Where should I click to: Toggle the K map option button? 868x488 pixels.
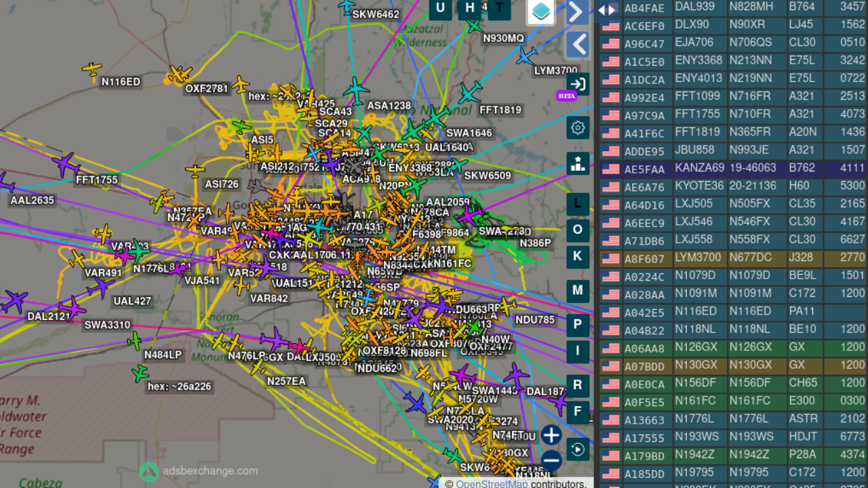click(x=578, y=256)
